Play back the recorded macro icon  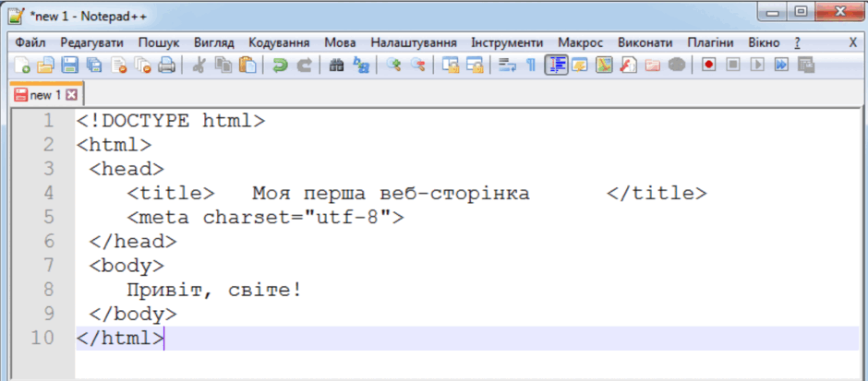pos(757,65)
